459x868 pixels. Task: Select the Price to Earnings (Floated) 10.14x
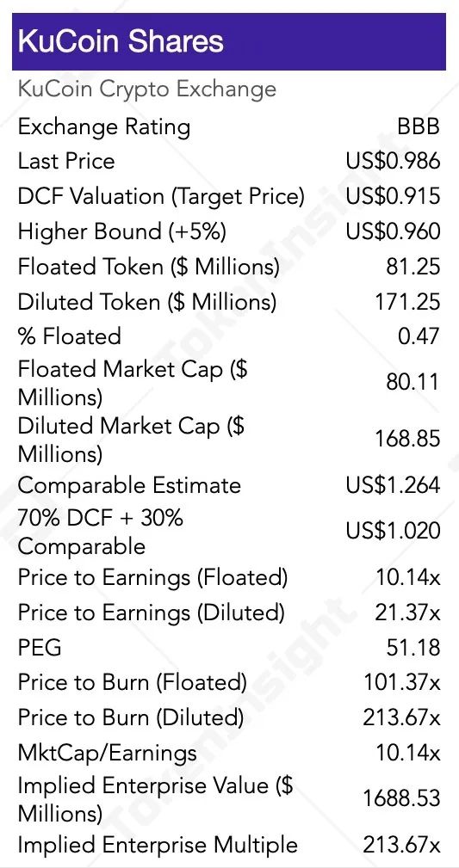408,578
